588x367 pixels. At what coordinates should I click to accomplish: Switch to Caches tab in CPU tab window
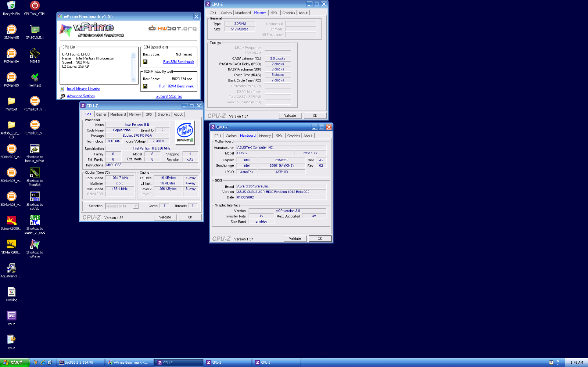(101, 115)
